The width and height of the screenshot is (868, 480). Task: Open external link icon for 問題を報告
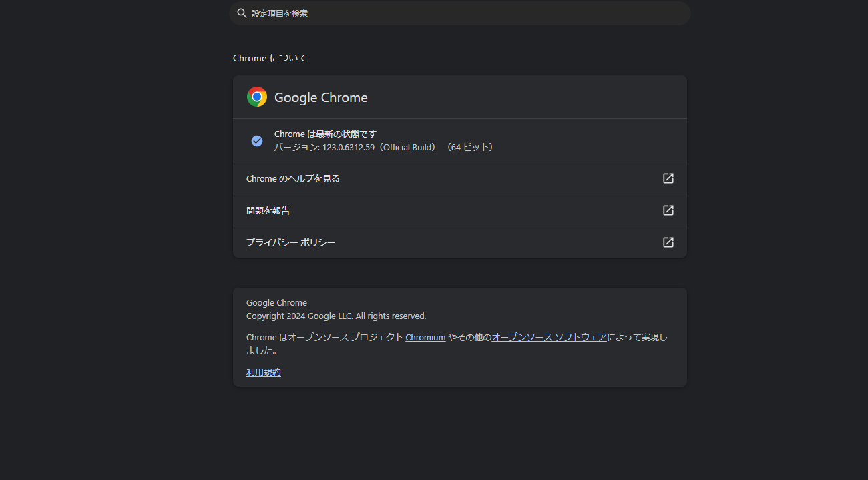(x=668, y=210)
